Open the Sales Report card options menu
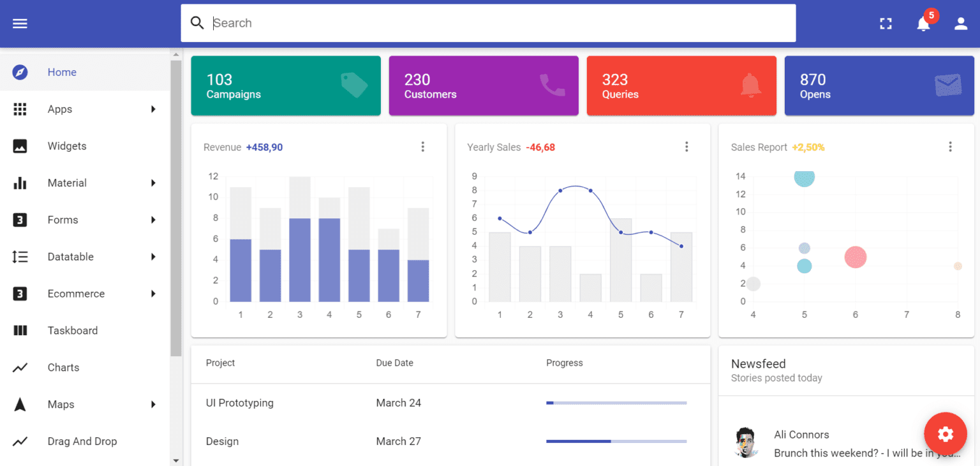The width and height of the screenshot is (980, 466). tap(950, 146)
